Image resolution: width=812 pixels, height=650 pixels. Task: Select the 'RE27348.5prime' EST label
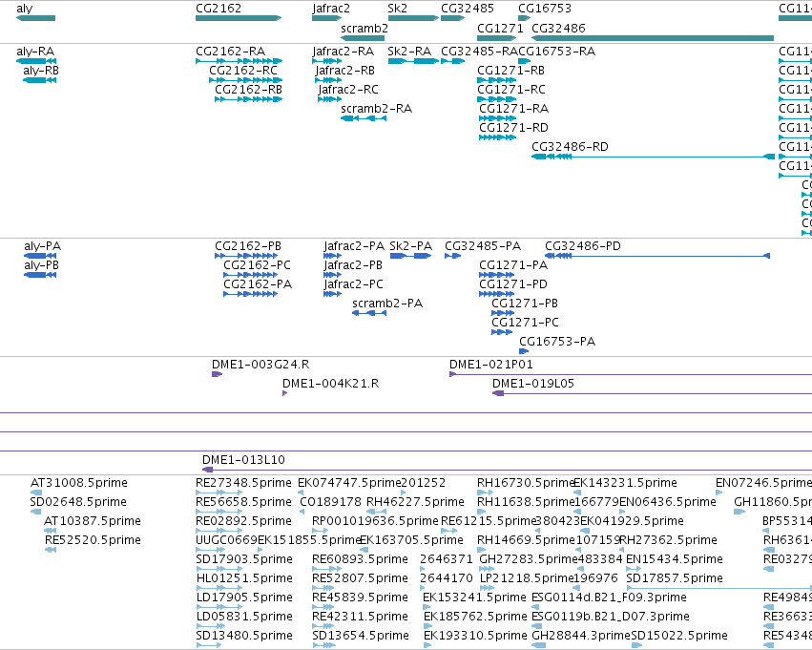(x=243, y=483)
